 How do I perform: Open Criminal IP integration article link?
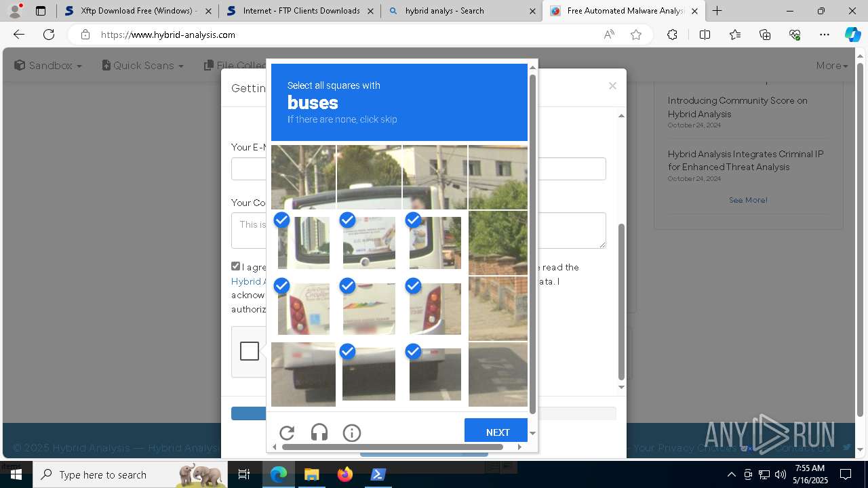click(x=745, y=161)
